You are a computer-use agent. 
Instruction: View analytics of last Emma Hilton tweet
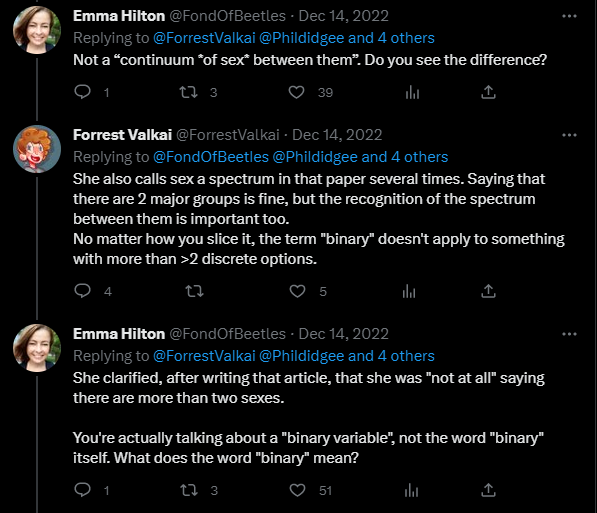coord(411,490)
